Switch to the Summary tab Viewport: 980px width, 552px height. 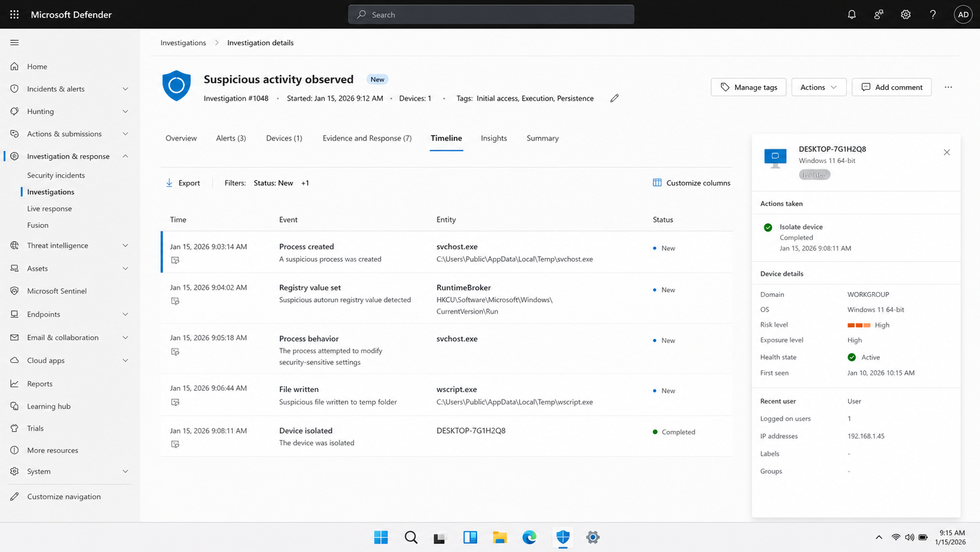click(543, 138)
